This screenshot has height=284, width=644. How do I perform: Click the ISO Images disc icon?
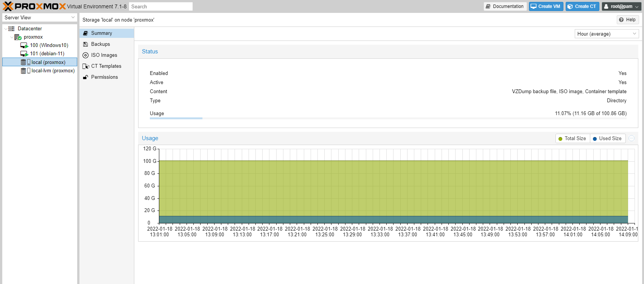pyautogui.click(x=86, y=55)
